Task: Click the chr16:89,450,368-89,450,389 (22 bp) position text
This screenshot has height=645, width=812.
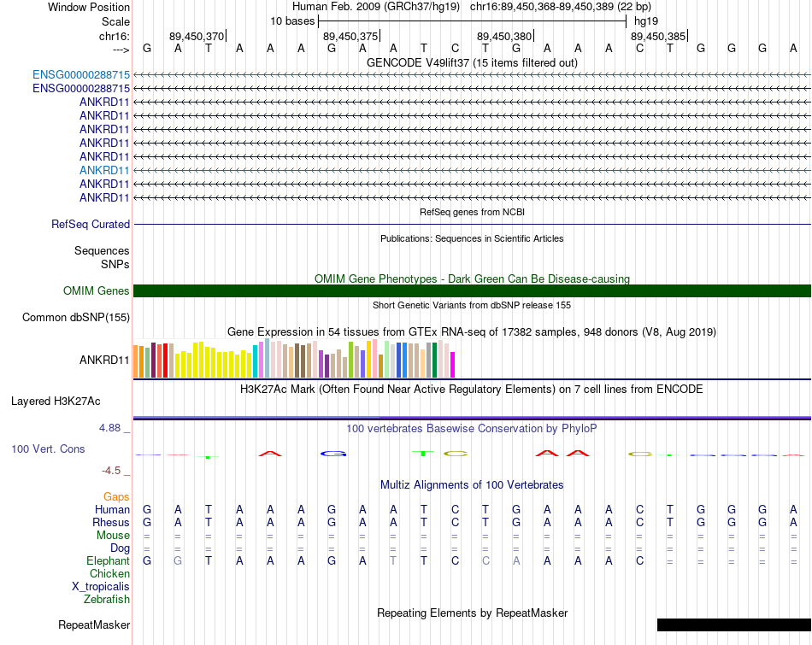Action: pos(561,7)
